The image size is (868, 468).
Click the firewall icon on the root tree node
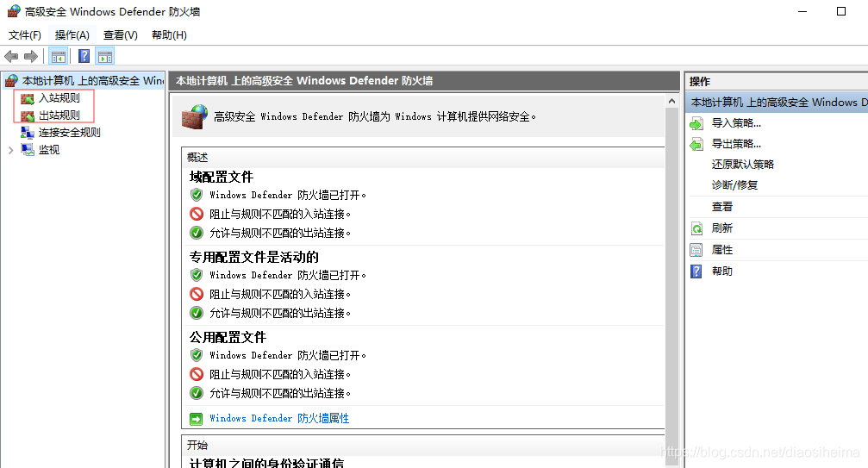pyautogui.click(x=11, y=81)
